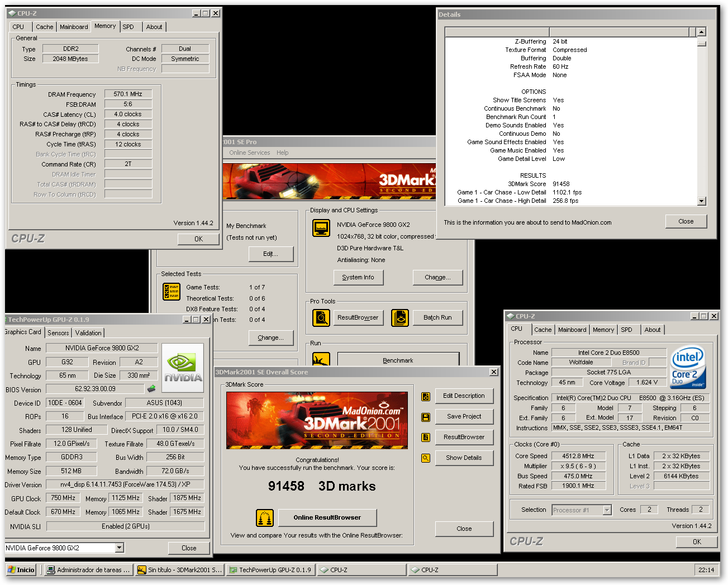Click the Details list scroll down arrow
The image size is (728, 585).
click(702, 201)
